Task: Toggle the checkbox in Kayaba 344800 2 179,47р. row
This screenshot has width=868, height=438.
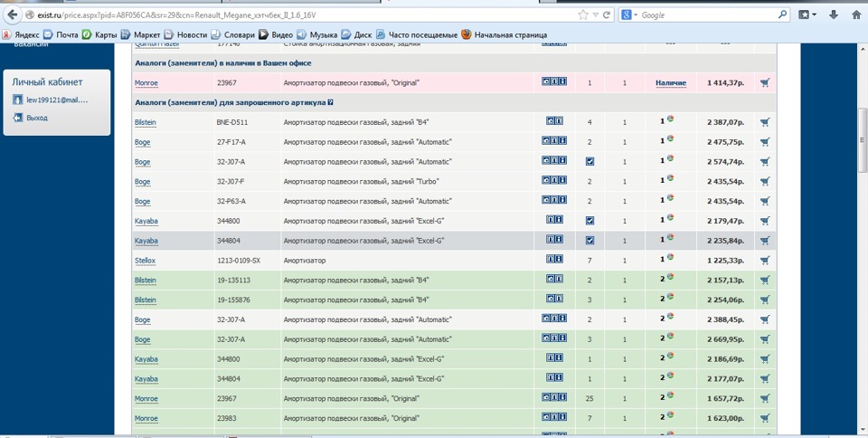Action: click(590, 221)
